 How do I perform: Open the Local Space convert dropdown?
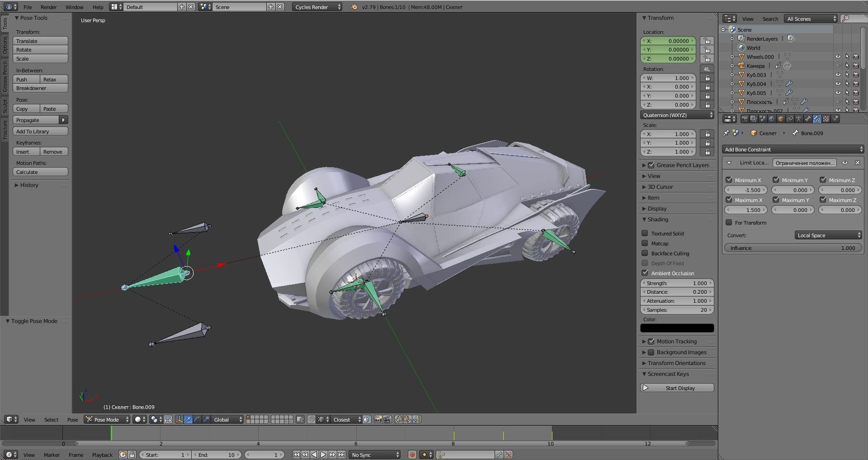(828, 235)
